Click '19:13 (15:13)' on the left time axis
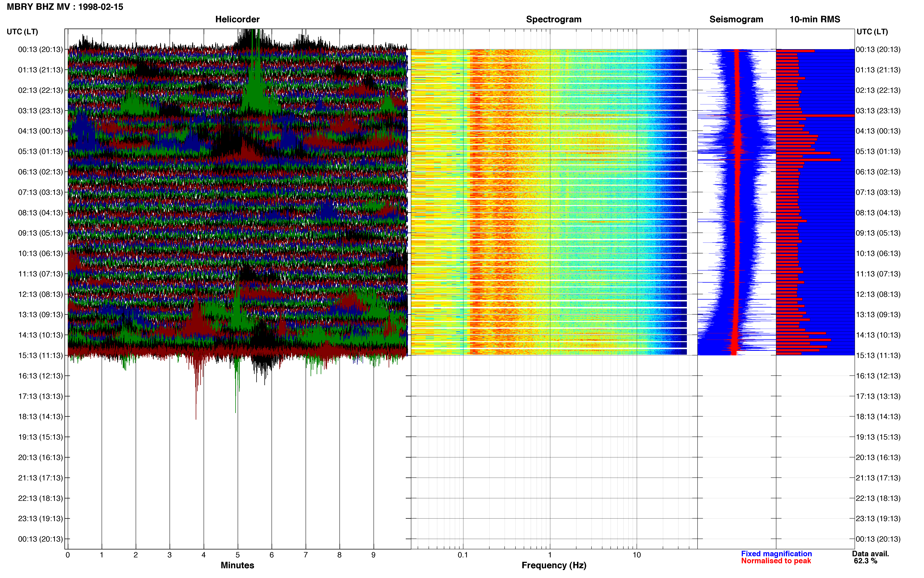This screenshot has width=924, height=578. 41,437
